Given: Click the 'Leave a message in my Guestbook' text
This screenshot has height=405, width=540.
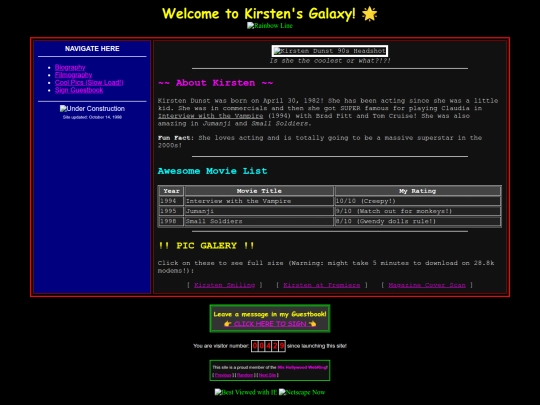Looking at the screenshot, I should [270, 314].
